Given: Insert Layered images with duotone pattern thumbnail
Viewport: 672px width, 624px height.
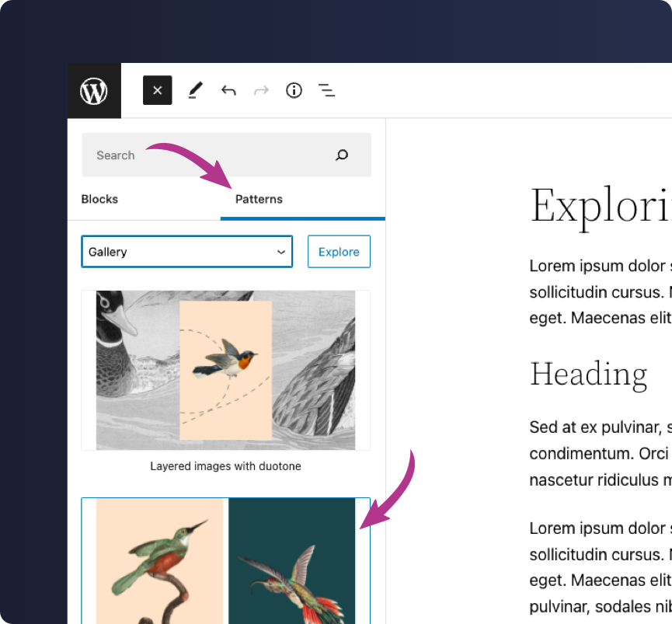Looking at the screenshot, I should point(226,371).
